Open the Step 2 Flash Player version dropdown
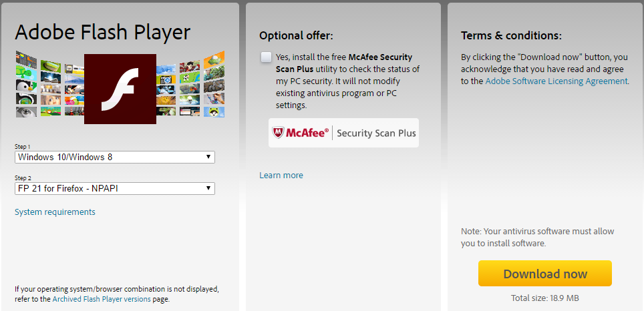 coord(115,189)
